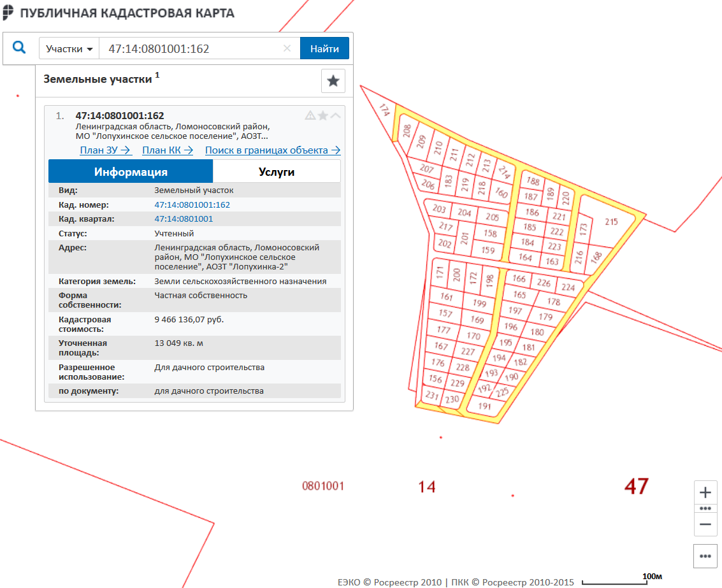Viewport: 722px width, 588px height.
Task: Select parcel 226 on the map
Action: pyautogui.click(x=544, y=283)
